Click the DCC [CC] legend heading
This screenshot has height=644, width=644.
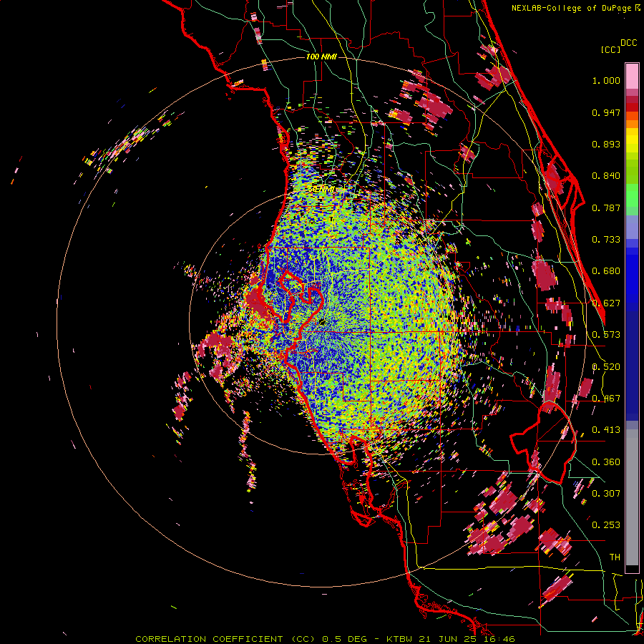point(618,46)
